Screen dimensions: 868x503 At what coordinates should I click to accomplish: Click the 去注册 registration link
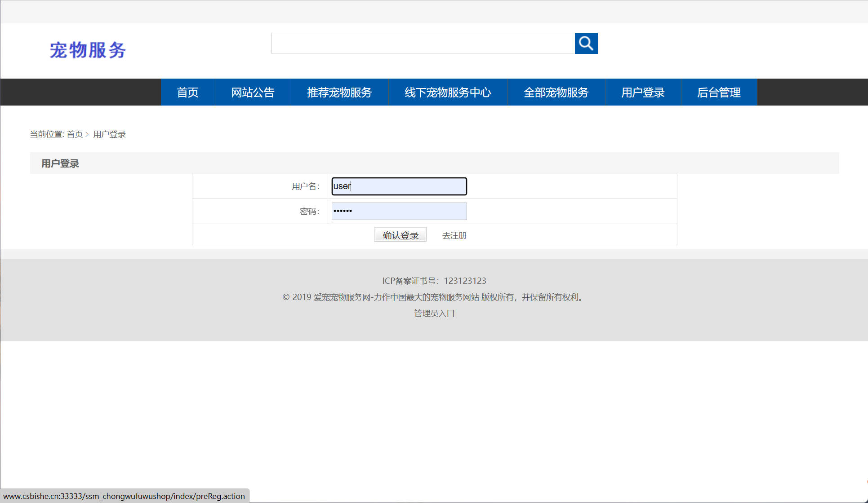[x=454, y=235]
